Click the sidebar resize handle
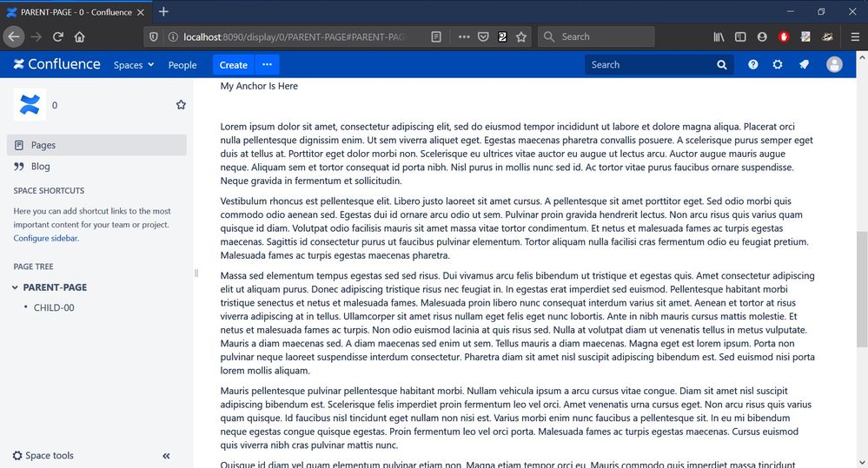 [196, 273]
